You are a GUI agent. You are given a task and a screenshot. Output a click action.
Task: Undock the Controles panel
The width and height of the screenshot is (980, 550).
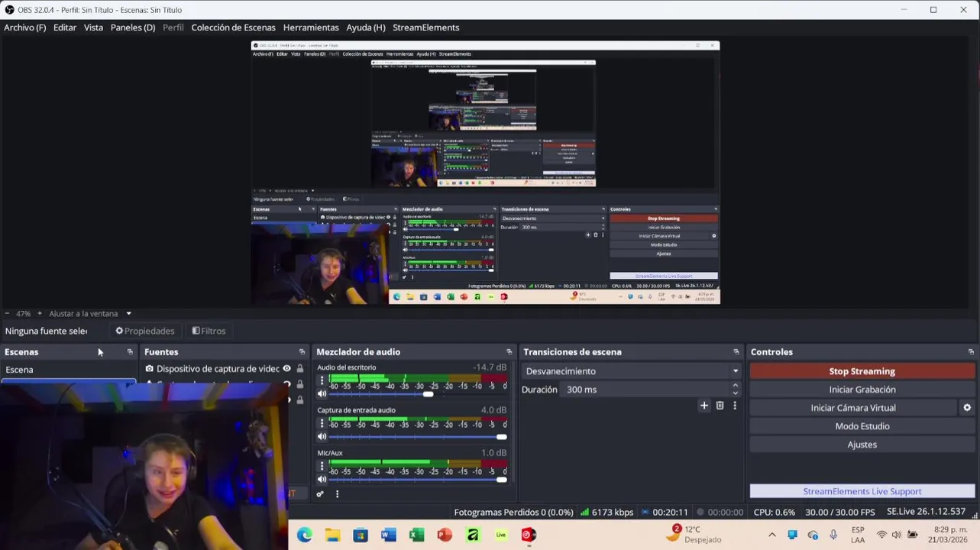971,352
